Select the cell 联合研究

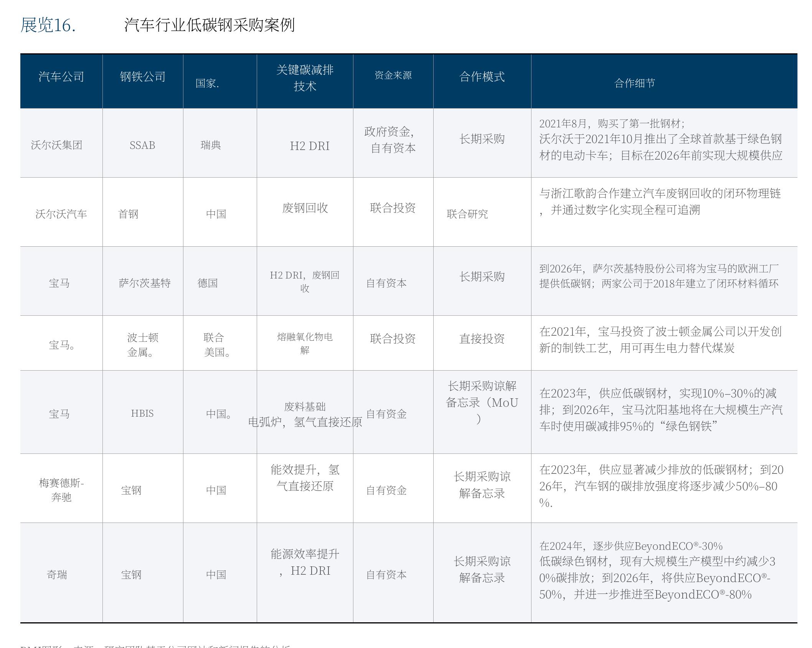pyautogui.click(x=467, y=214)
